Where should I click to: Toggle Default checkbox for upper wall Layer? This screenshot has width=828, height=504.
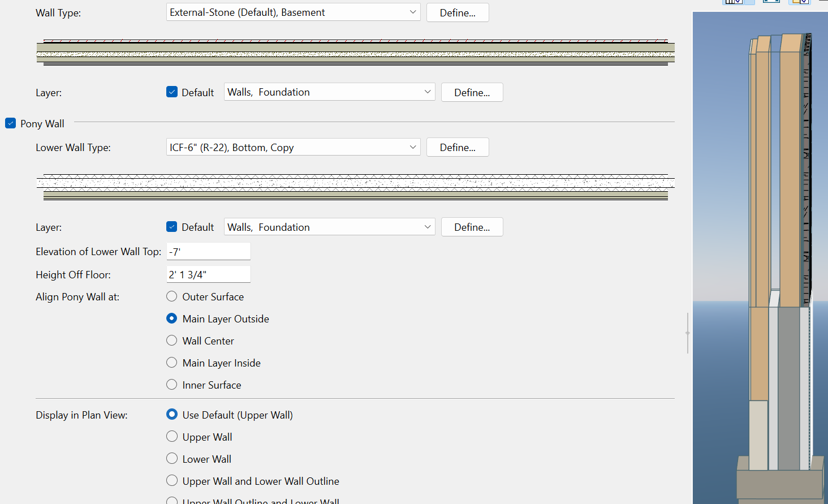tap(172, 92)
